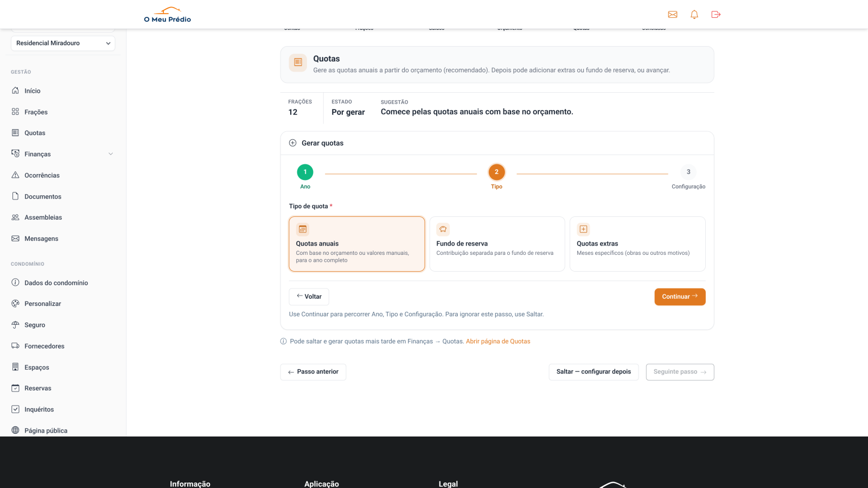Viewport: 868px width, 488px height.
Task: Click the Página pública globe icon
Action: [15, 431]
